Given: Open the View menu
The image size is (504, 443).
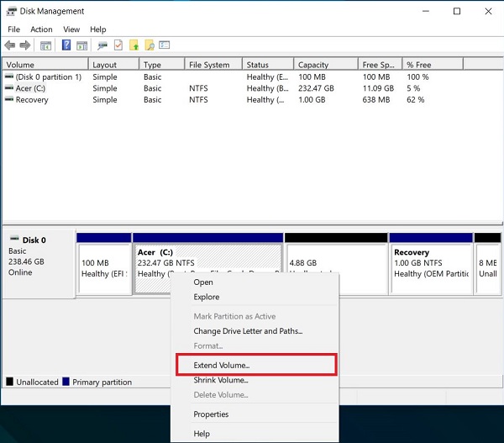Looking at the screenshot, I should click(71, 29).
